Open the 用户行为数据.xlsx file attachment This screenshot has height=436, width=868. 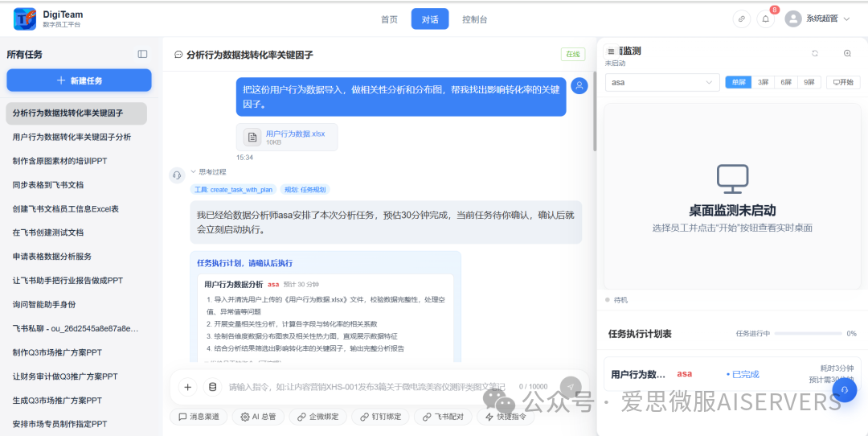287,138
